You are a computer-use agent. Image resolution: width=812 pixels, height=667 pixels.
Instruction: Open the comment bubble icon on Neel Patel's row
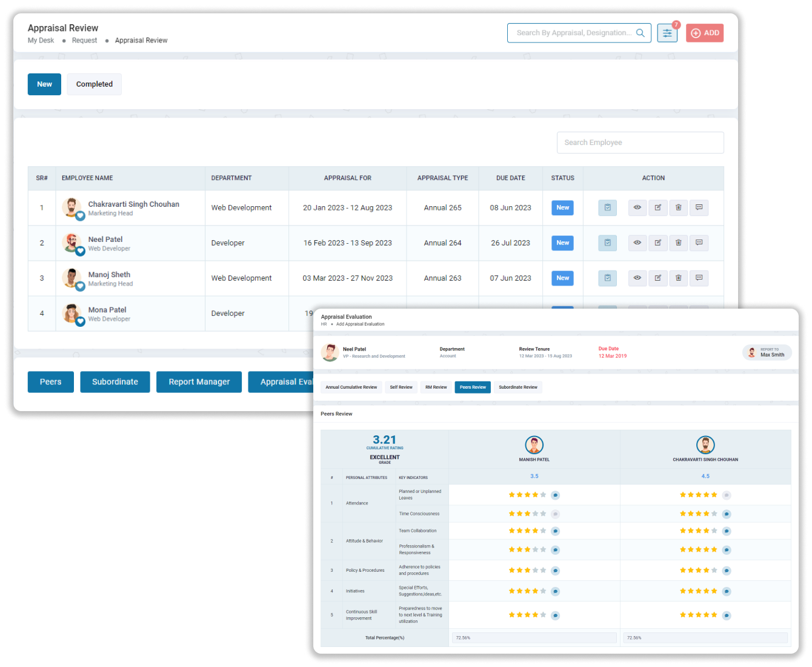[699, 243]
